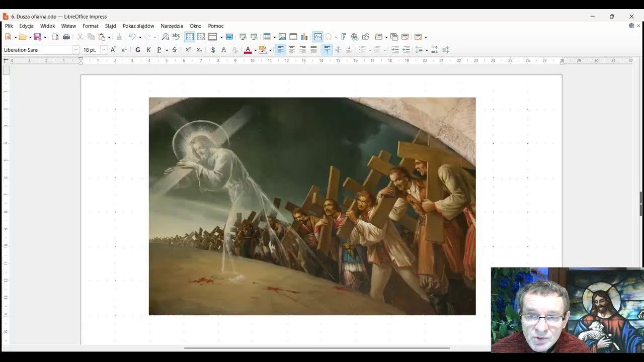The height and width of the screenshot is (362, 644).
Task: Click the Insert Chart icon
Action: [304, 37]
